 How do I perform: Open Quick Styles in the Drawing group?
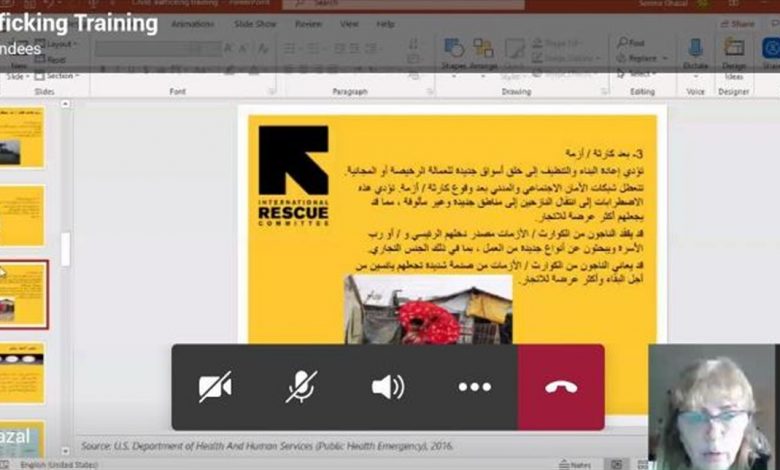point(514,57)
